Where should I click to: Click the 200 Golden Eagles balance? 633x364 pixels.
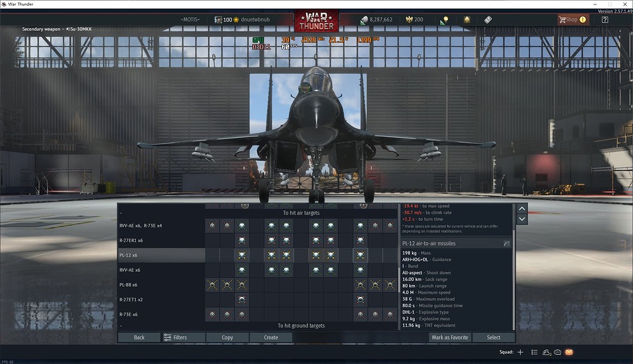pos(419,20)
